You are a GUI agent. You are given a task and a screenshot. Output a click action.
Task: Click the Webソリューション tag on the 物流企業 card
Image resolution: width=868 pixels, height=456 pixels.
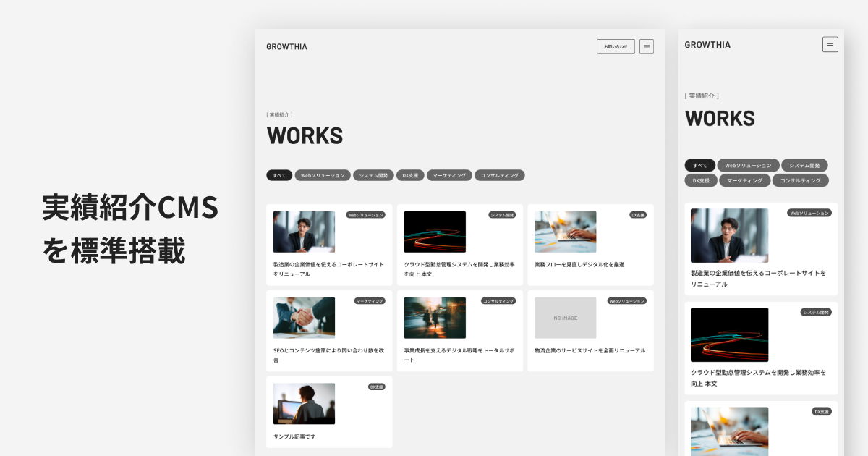tap(627, 301)
